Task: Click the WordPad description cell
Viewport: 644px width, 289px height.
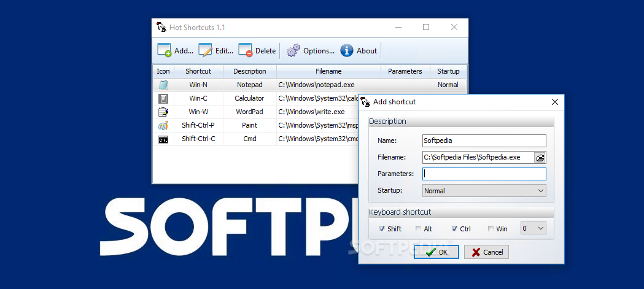Action: (250, 112)
